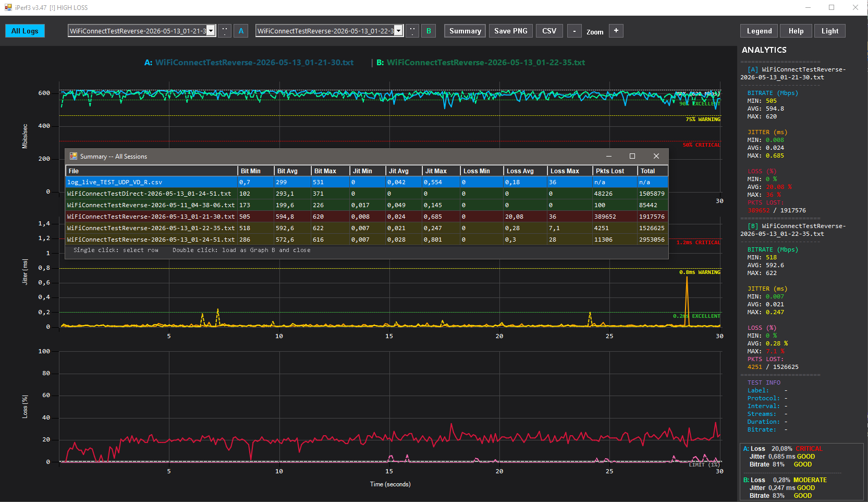Sort by Bit Max column header

(331, 171)
